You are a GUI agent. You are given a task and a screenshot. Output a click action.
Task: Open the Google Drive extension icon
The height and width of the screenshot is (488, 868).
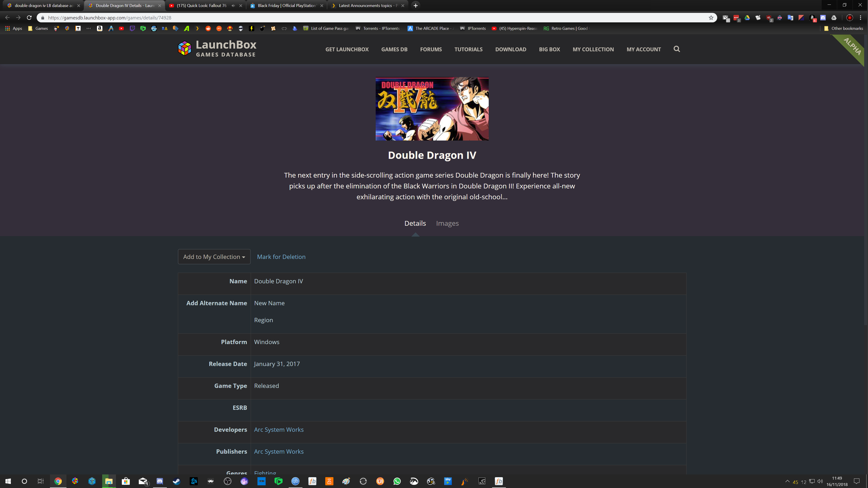point(747,18)
